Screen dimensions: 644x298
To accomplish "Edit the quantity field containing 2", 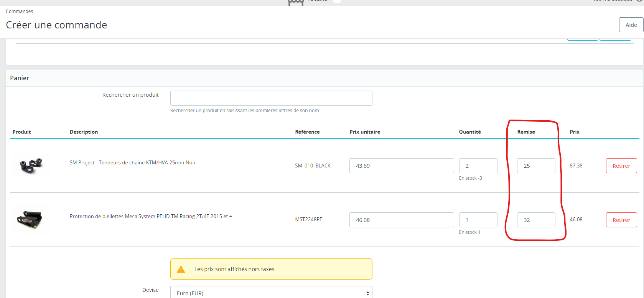I will 478,166.
